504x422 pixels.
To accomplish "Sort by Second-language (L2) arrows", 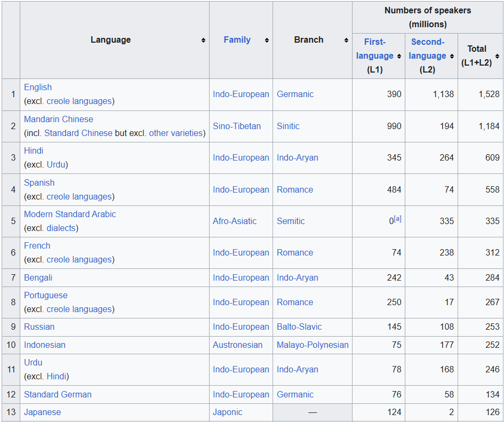I will [x=452, y=57].
